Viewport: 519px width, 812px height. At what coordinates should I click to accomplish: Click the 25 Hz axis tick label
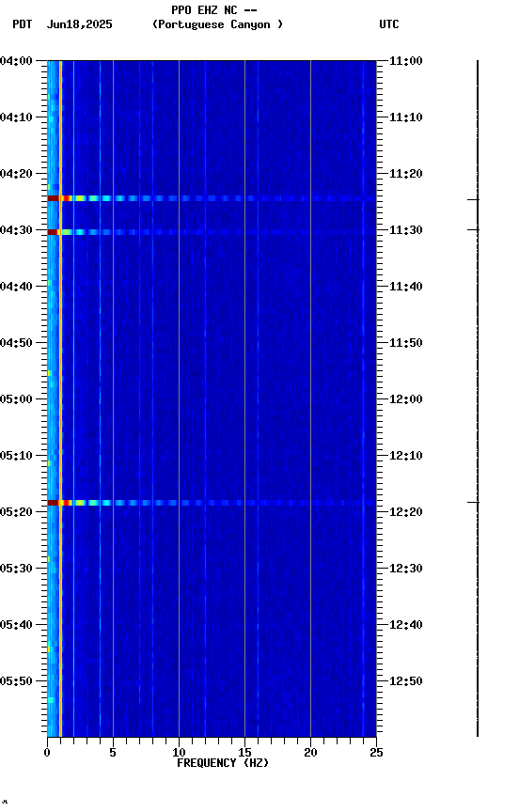point(376,753)
